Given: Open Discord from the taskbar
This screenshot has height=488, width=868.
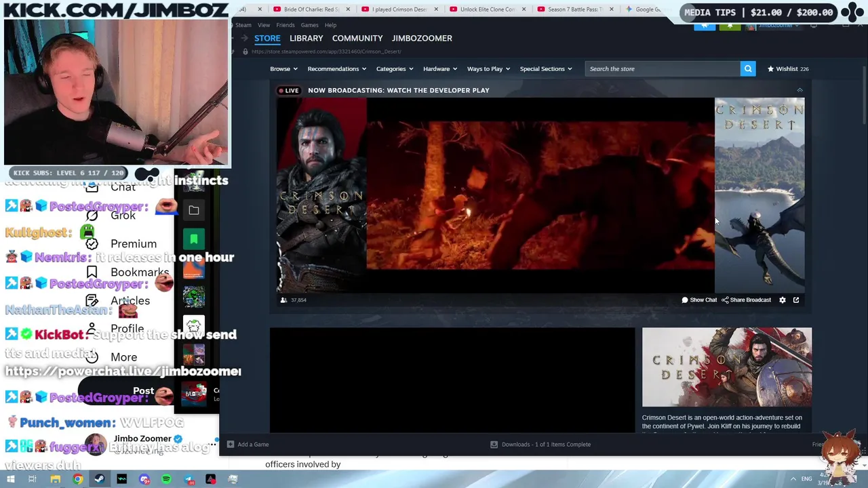Looking at the screenshot, I should pos(144,479).
